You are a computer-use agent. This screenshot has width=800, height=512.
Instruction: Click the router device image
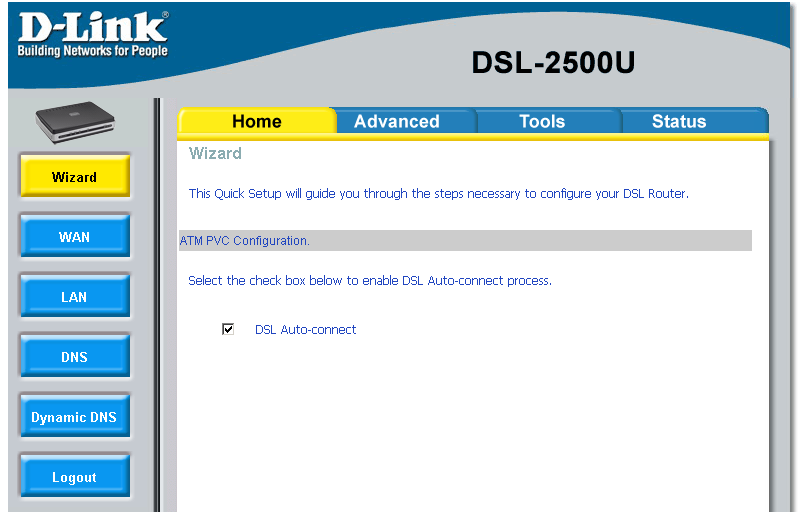click(75, 122)
